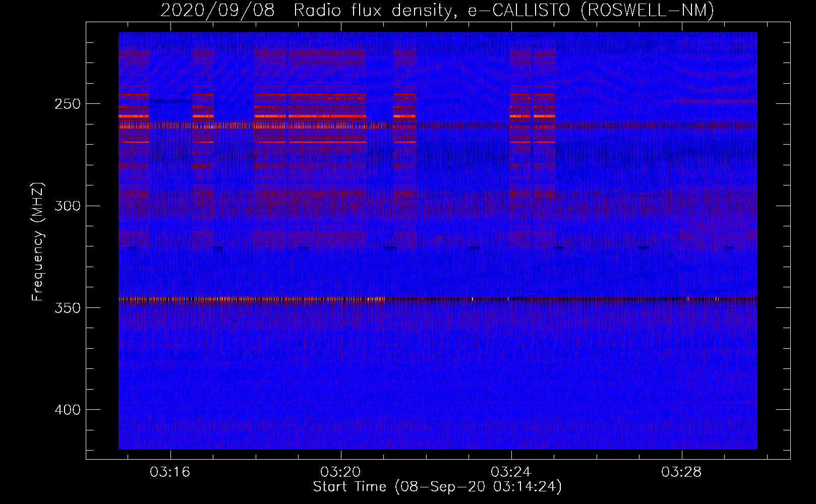Select the 400 frequency axis label
Image resolution: width=816 pixels, height=504 pixels.
click(x=68, y=410)
